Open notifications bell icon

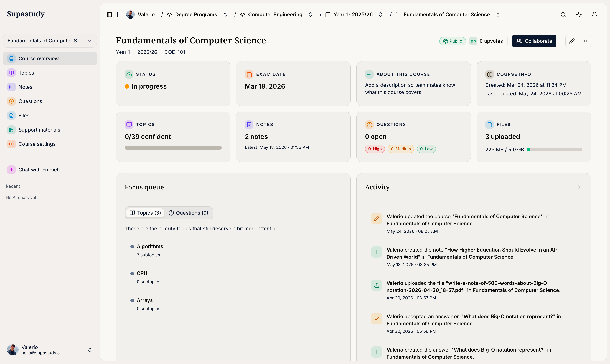pos(595,14)
